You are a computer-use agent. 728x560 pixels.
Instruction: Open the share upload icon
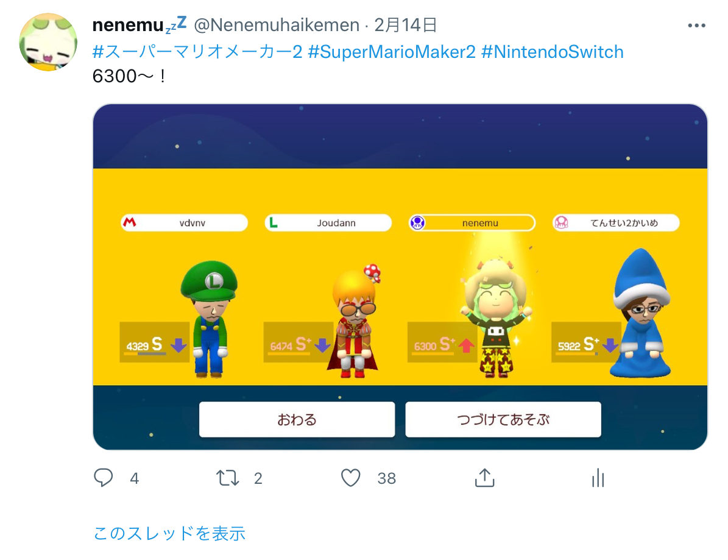[x=485, y=477]
